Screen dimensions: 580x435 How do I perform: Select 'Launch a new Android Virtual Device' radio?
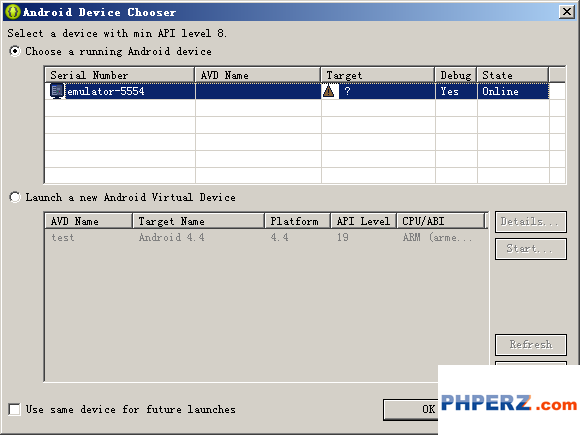(x=15, y=197)
